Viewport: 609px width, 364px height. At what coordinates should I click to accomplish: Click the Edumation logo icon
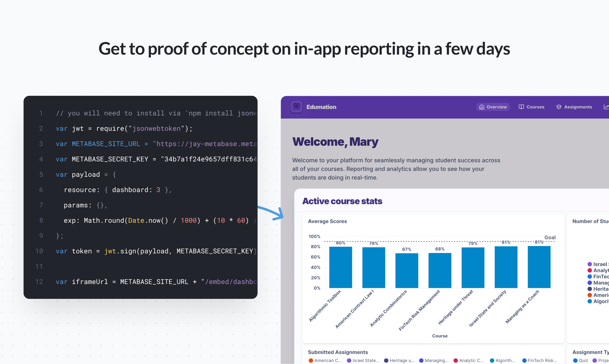pyautogui.click(x=296, y=107)
